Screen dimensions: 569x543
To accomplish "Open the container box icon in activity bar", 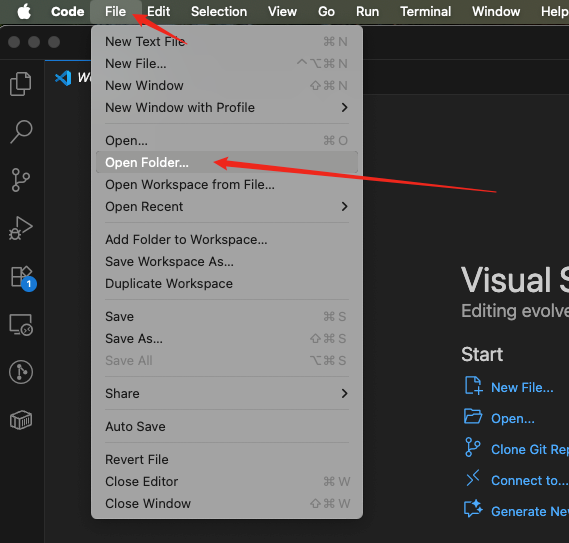I will [21, 420].
